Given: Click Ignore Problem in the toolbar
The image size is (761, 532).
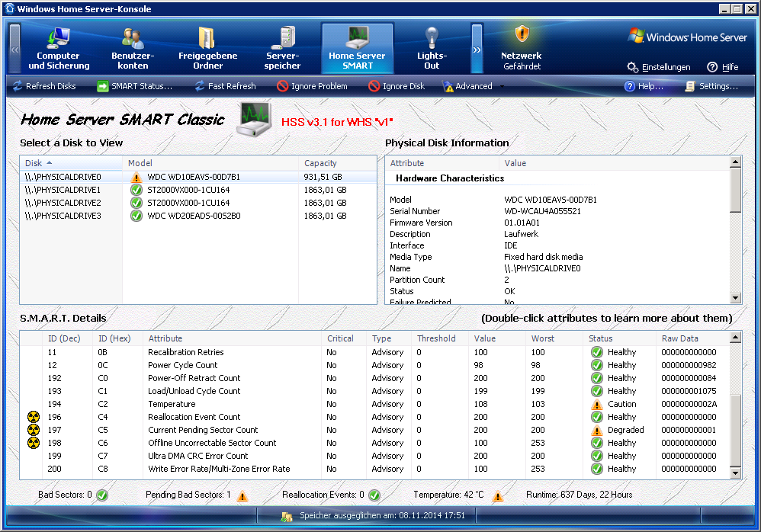Looking at the screenshot, I should tap(312, 86).
